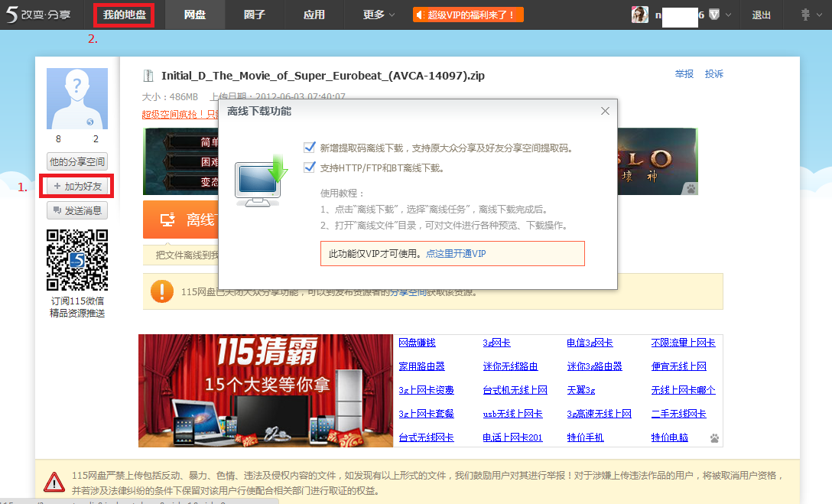
Task: Click the 加为好友 button
Action: tap(77, 186)
